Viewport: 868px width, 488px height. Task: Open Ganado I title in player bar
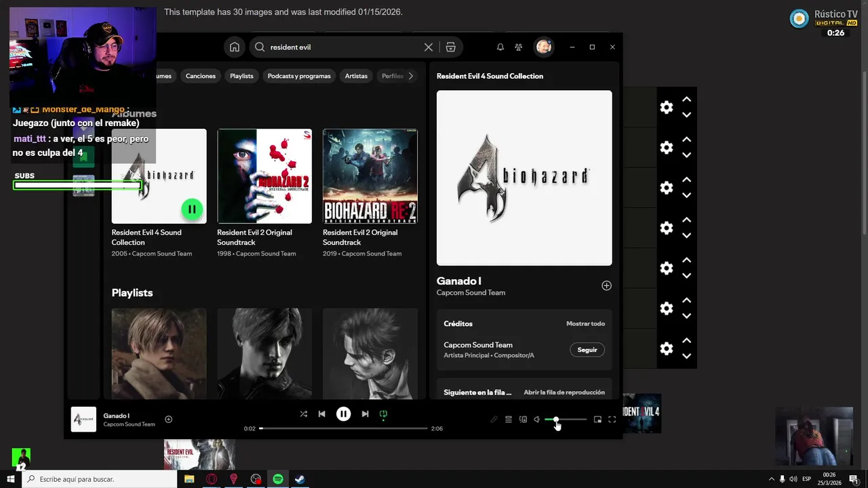tap(116, 415)
